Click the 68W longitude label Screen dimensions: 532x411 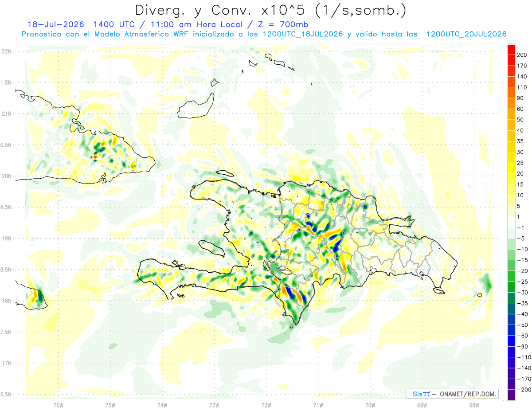pyautogui.click(x=474, y=405)
